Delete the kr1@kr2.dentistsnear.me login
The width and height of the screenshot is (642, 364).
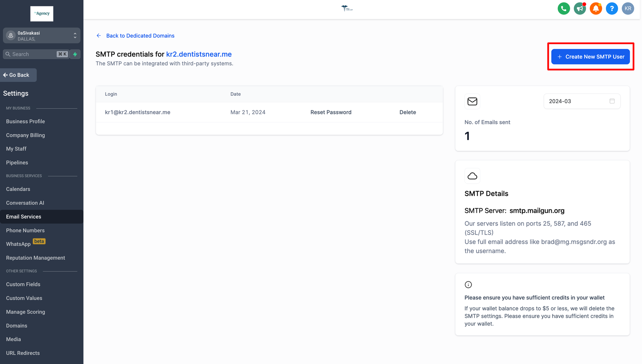[x=408, y=112]
